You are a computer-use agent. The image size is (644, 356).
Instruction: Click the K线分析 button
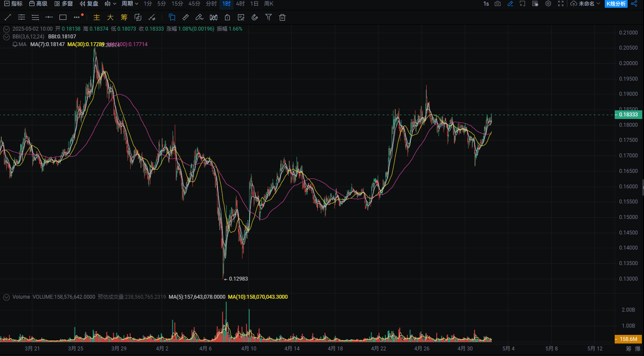[x=616, y=3]
